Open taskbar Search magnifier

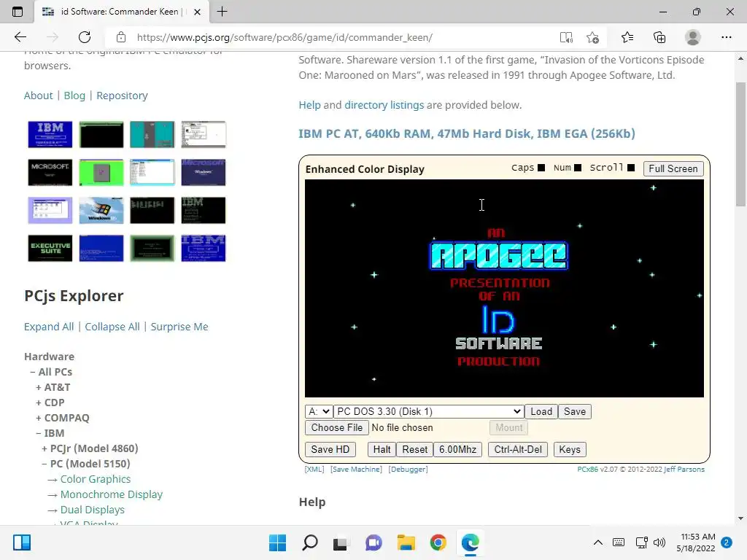(x=309, y=542)
